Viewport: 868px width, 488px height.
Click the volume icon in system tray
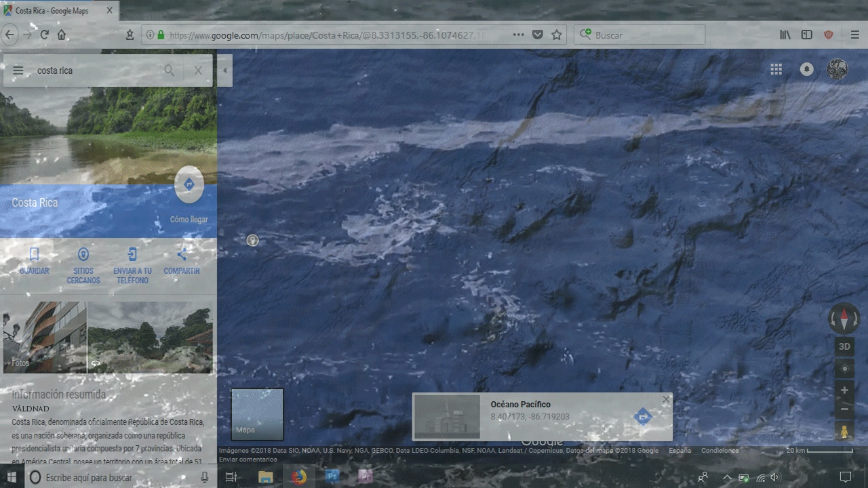click(776, 477)
